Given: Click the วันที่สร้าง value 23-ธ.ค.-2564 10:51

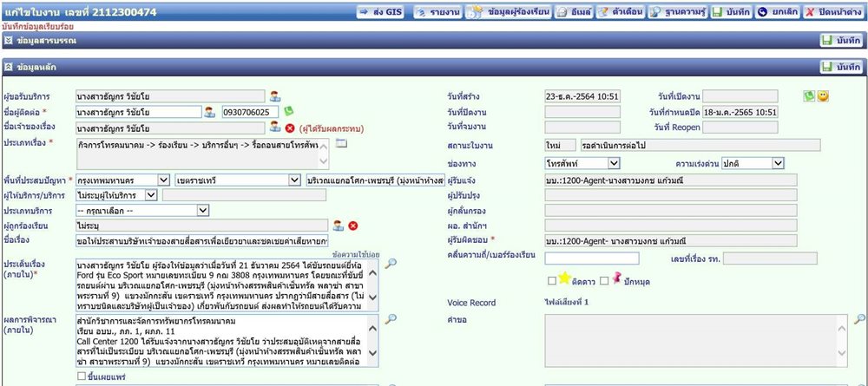Looking at the screenshot, I should (x=582, y=96).
